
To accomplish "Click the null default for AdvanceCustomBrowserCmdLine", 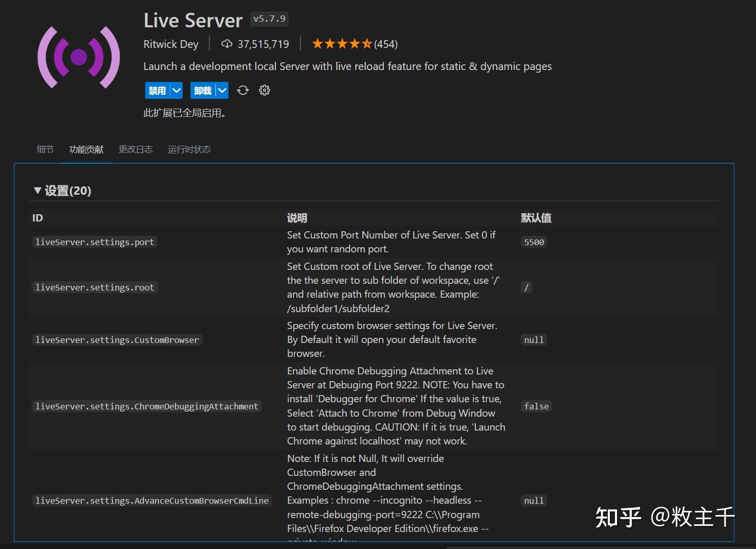I will pos(534,501).
